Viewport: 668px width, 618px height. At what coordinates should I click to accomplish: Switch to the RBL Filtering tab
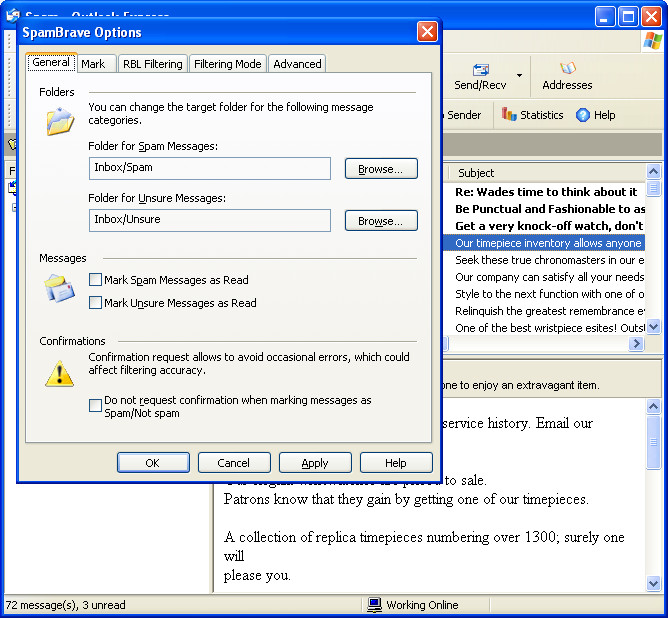[x=152, y=64]
